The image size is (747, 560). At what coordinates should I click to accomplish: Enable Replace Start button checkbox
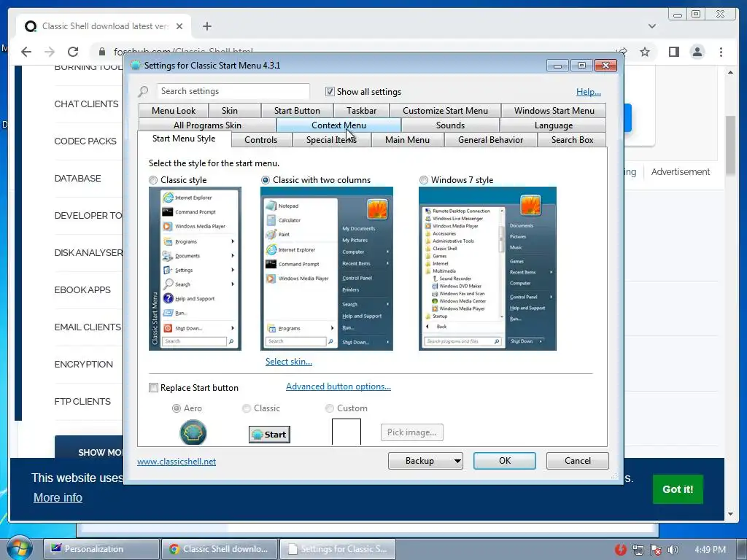click(x=153, y=388)
